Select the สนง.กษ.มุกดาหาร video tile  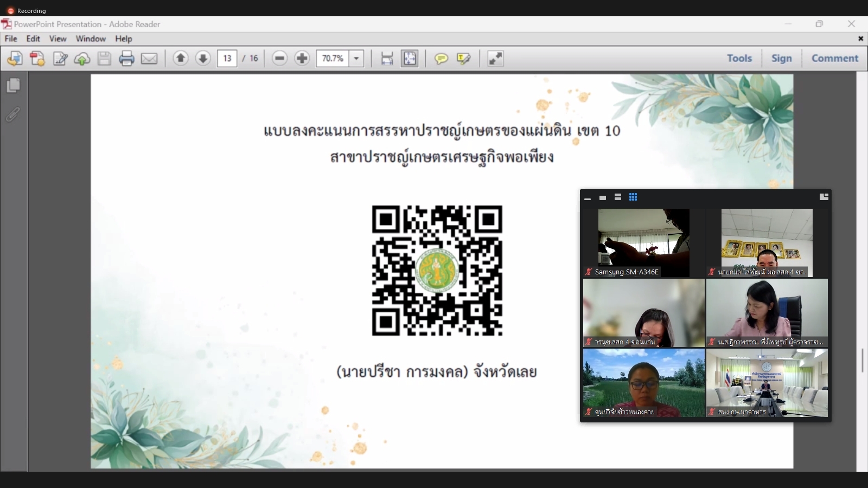(x=767, y=383)
